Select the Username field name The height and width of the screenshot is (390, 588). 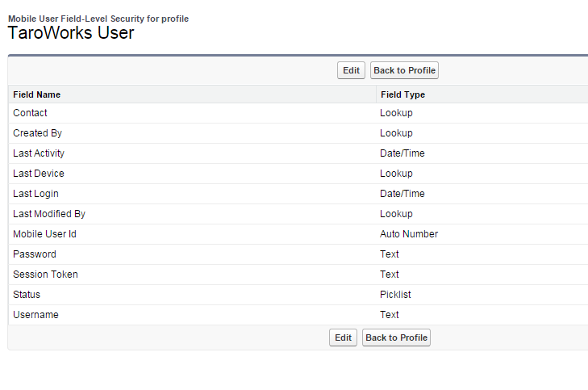pyautogui.click(x=35, y=315)
